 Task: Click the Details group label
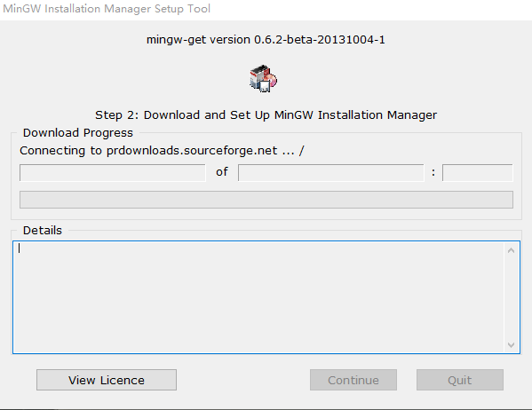[43, 231]
